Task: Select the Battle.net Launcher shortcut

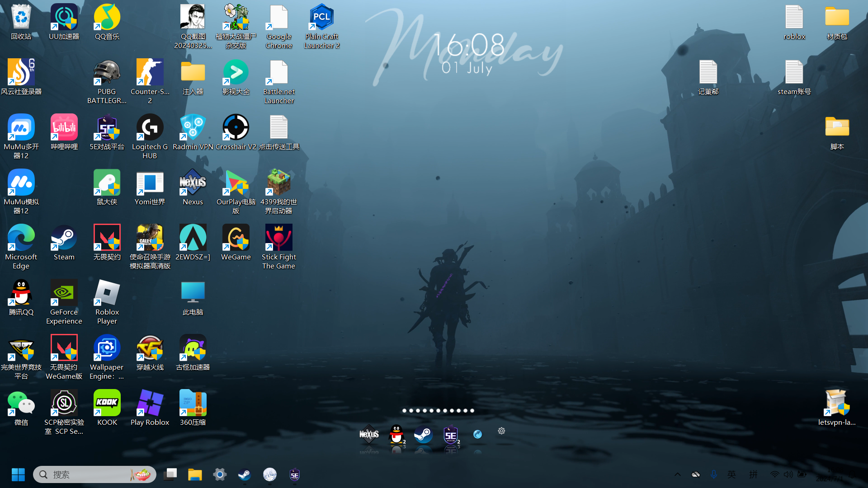Action: coord(279,82)
